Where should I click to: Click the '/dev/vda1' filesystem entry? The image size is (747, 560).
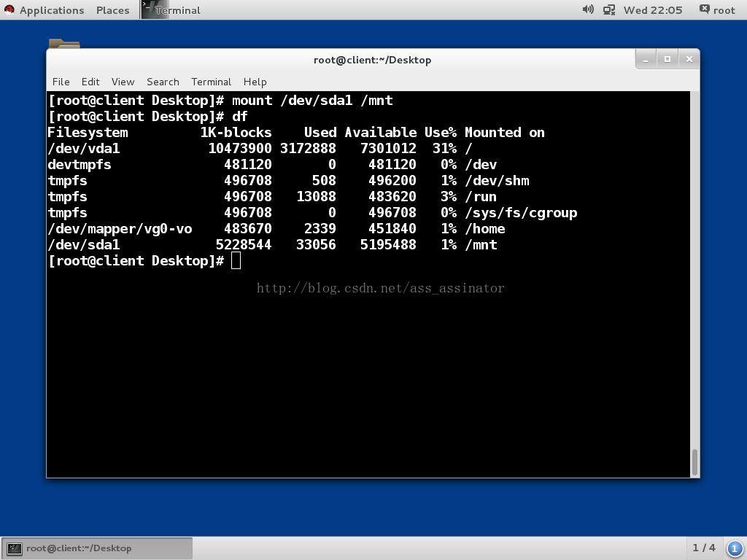tap(84, 149)
